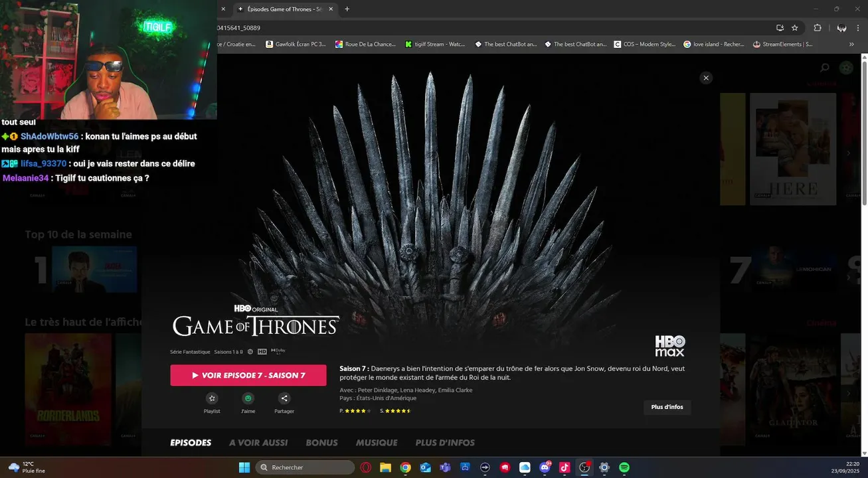
Task: Open the browser profile avatar
Action: [841, 28]
